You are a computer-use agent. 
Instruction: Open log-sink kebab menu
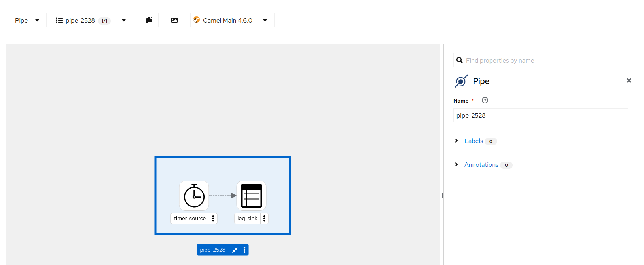[264, 219]
